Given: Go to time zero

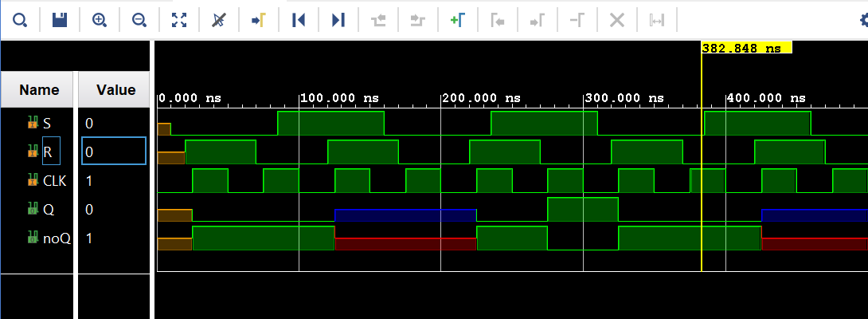Looking at the screenshot, I should coord(299,21).
